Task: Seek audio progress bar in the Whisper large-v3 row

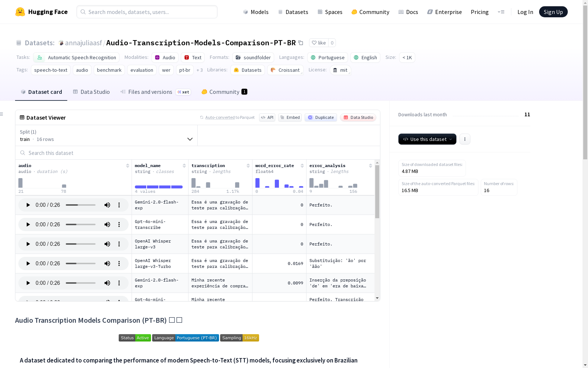Action: pos(80,244)
